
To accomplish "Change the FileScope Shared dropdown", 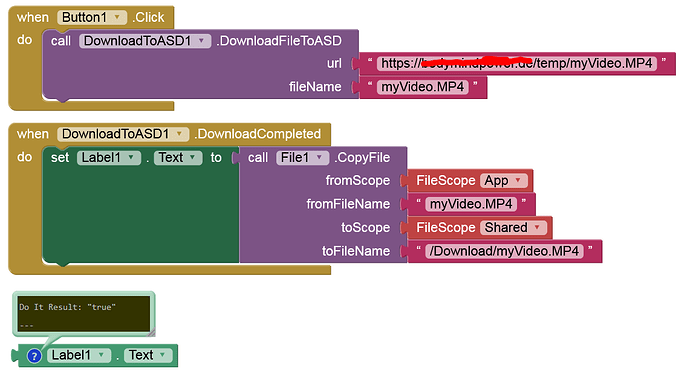I will 513,227.
